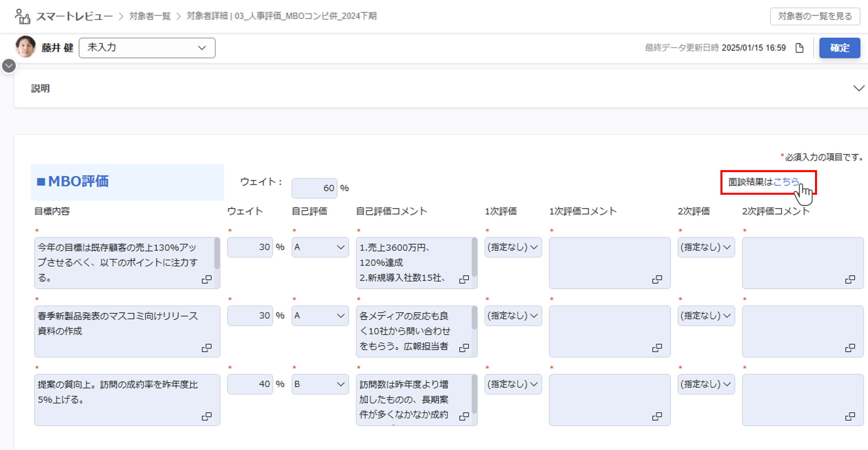The width and height of the screenshot is (868, 450).
Task: Click the 藤井 健 name label
Action: pyautogui.click(x=58, y=48)
